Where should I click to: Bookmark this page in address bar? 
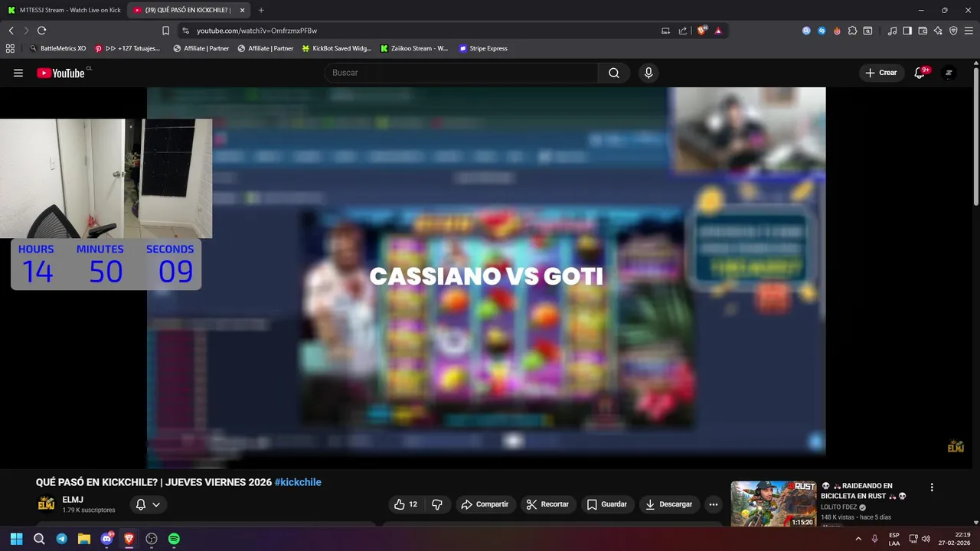coord(165,31)
